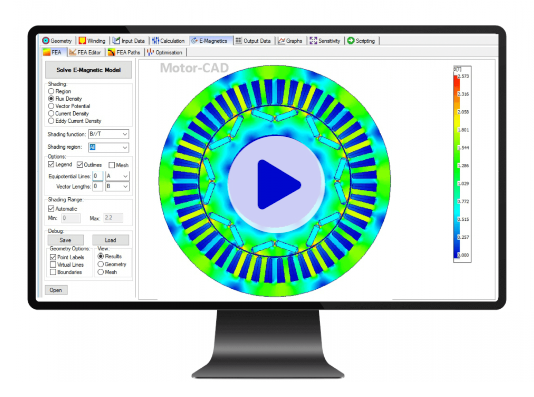Click the flux density color legend bar
The width and height of the screenshot is (534, 397).
456,165
